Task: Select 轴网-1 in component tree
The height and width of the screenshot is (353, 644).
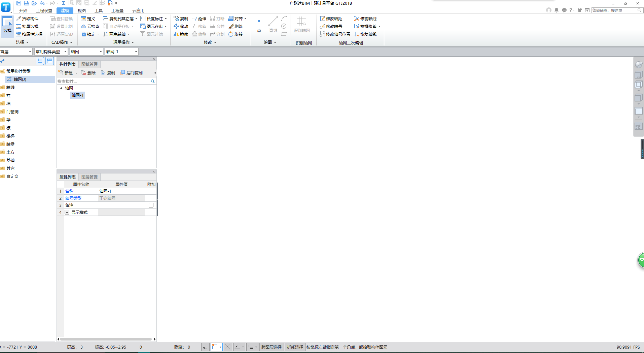Action: pos(77,95)
